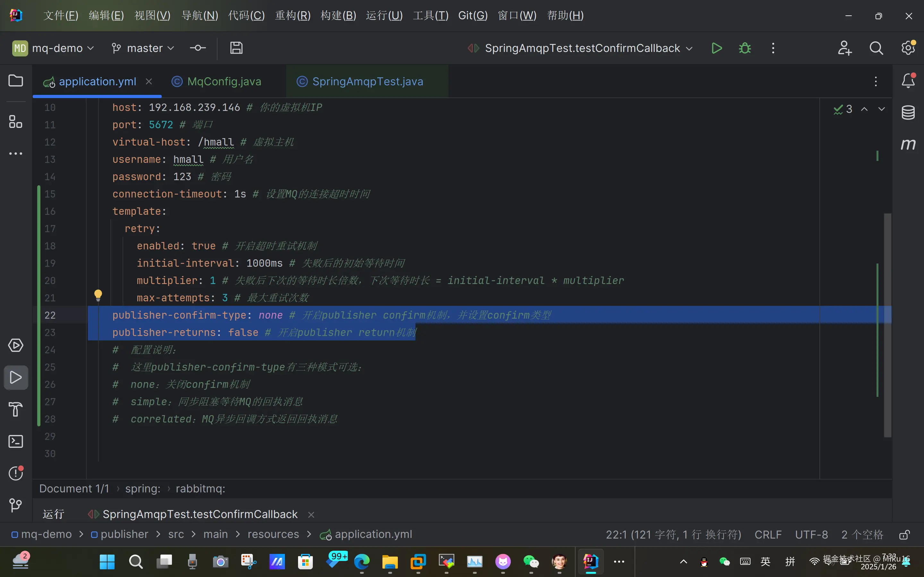
Task: Open the Database tool window
Action: pos(908,113)
